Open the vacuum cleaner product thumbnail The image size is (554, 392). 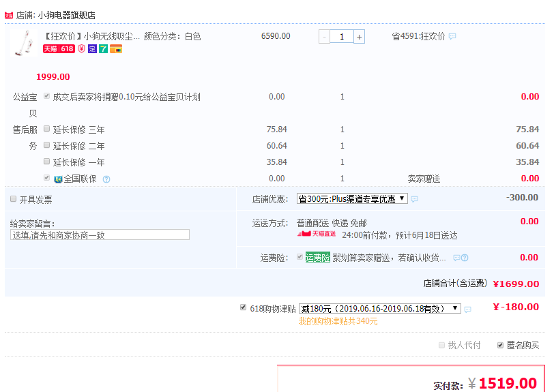click(24, 43)
